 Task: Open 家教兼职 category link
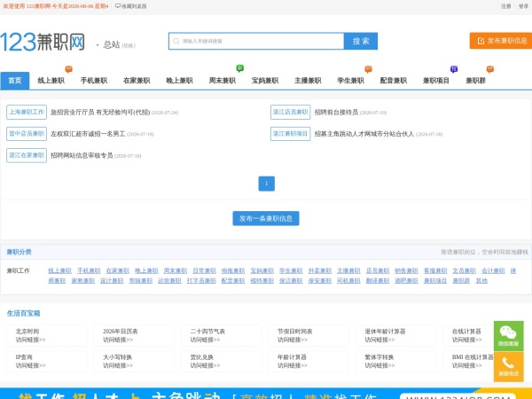[x=82, y=280]
